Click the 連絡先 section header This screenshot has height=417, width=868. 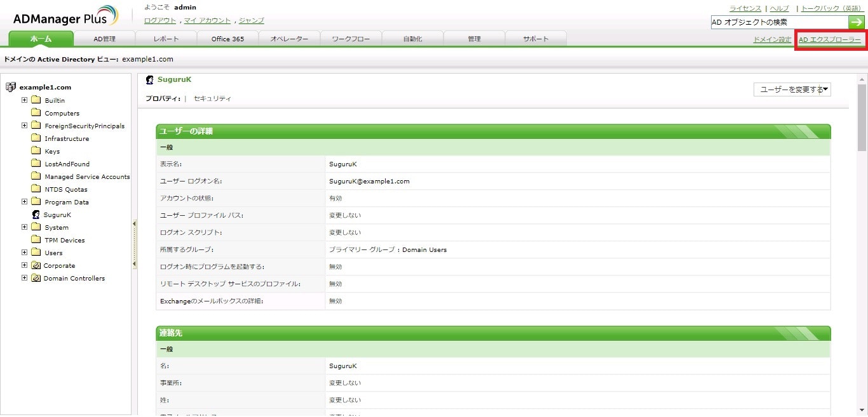[493, 333]
